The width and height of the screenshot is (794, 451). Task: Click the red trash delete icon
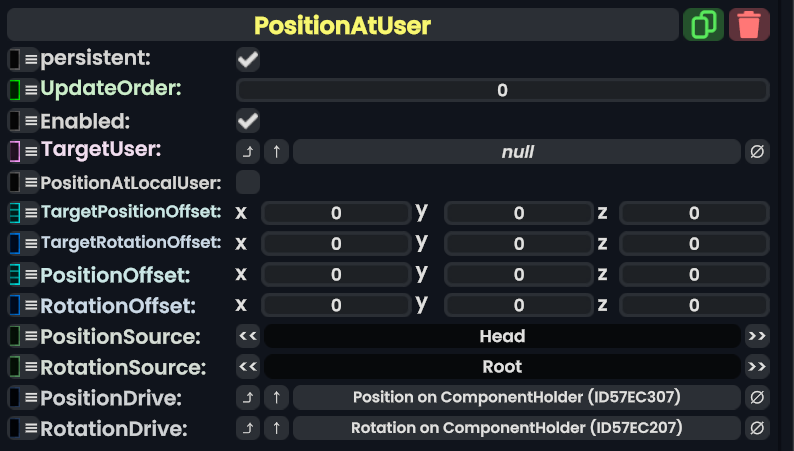749,24
